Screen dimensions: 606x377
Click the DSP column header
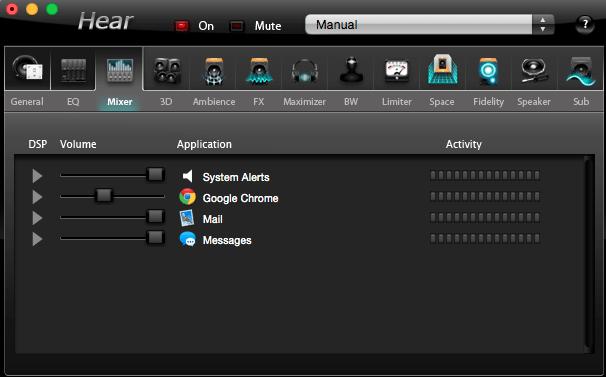37,144
